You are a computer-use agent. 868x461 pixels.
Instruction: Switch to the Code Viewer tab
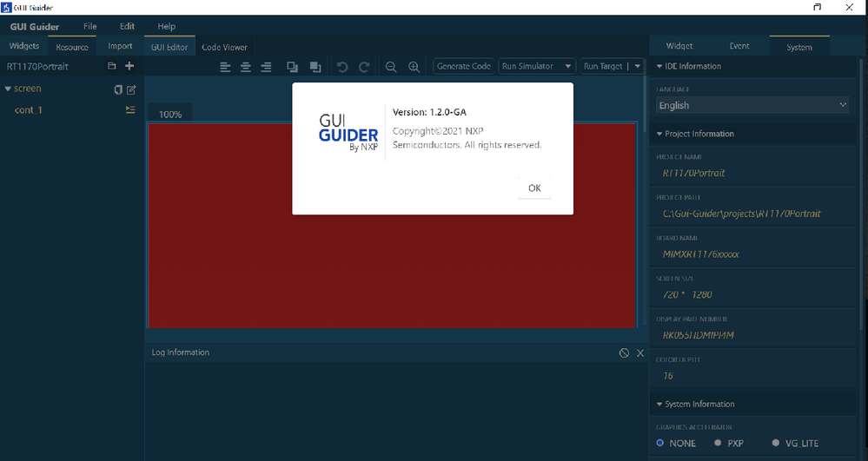[224, 47]
